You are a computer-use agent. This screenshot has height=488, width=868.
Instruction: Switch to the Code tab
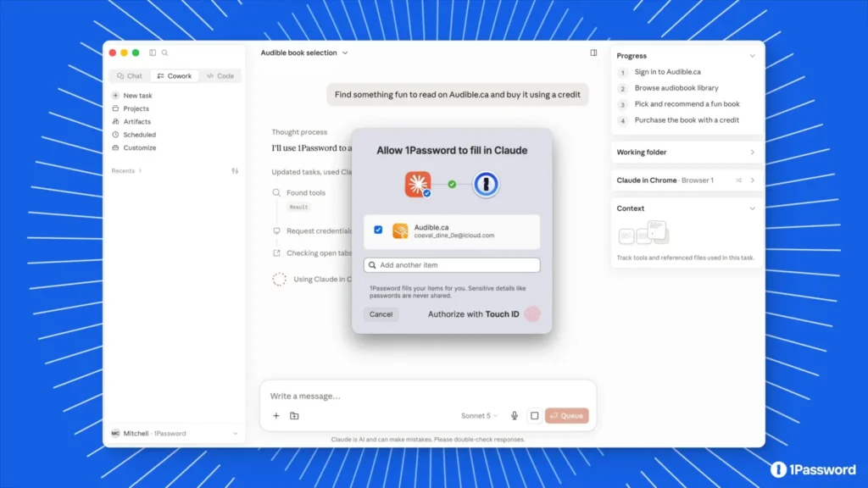point(220,75)
